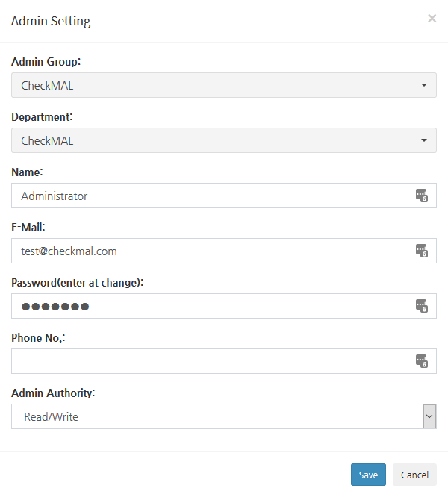Save the admin settings
This screenshot has height=497, width=448.
(368, 475)
